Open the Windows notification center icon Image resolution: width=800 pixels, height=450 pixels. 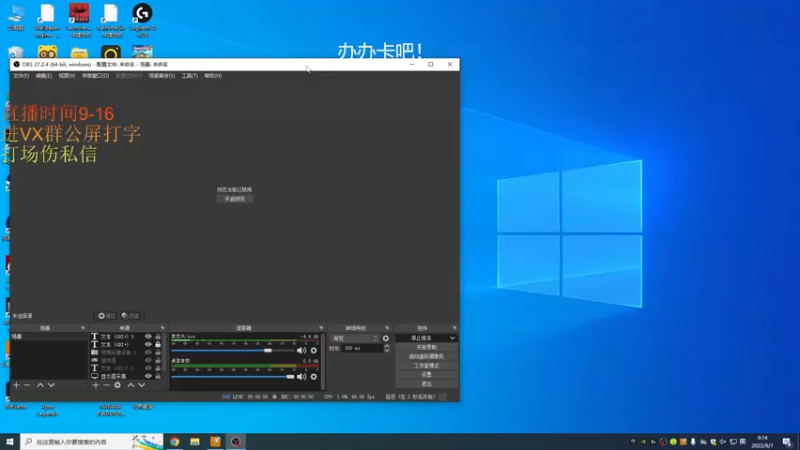(787, 442)
